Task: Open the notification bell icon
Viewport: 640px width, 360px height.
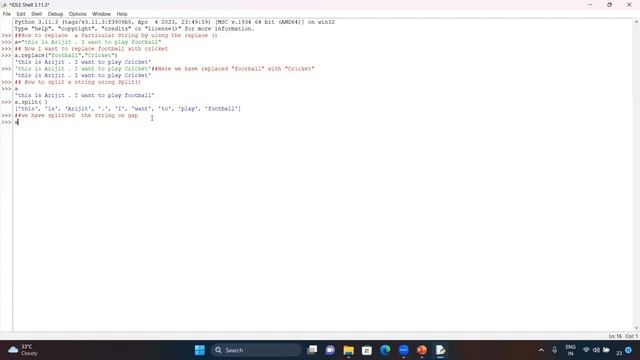Action: (629, 350)
